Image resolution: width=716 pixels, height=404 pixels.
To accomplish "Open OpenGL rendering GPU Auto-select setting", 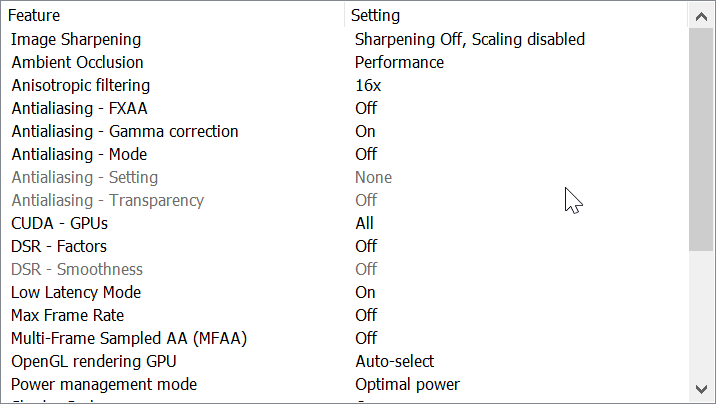I will point(395,361).
